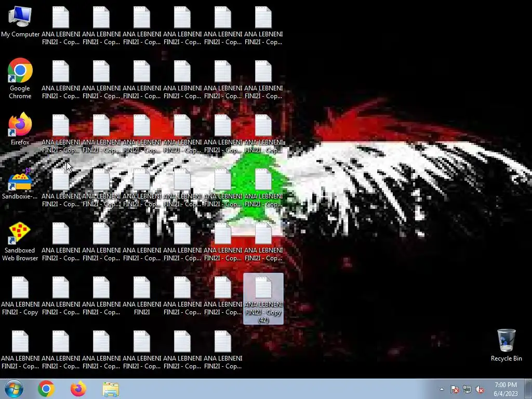
Task: Select the file immediately right of My Computer
Action: point(61,26)
